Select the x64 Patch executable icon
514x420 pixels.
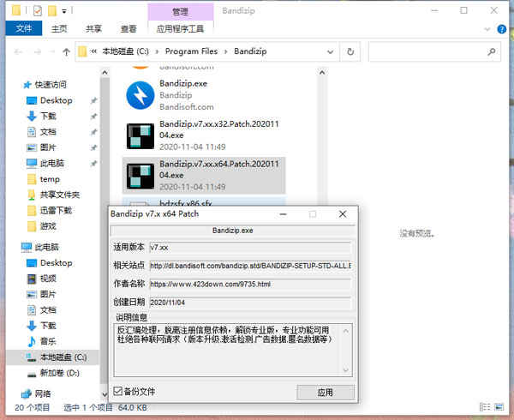click(140, 176)
